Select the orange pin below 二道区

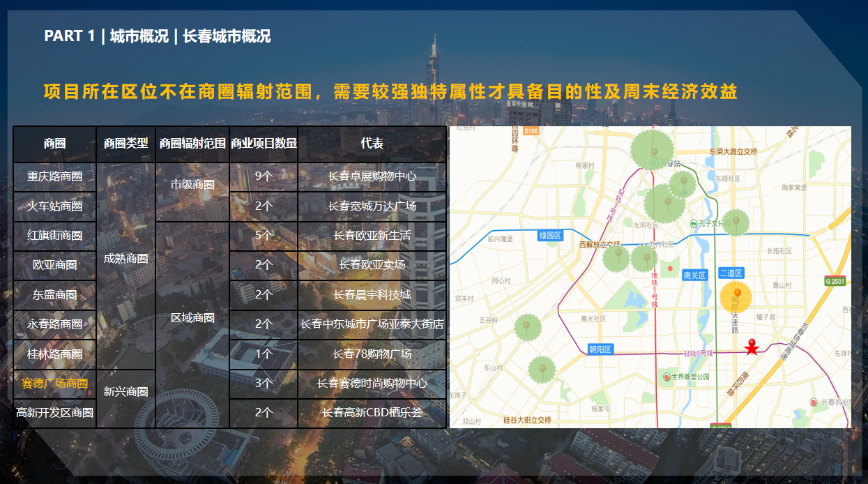coord(737,296)
